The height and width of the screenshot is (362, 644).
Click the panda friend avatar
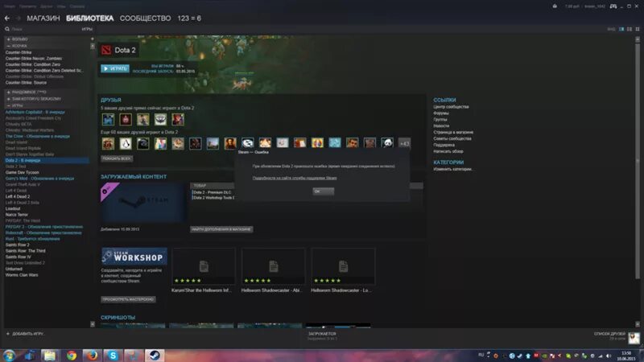click(x=387, y=143)
